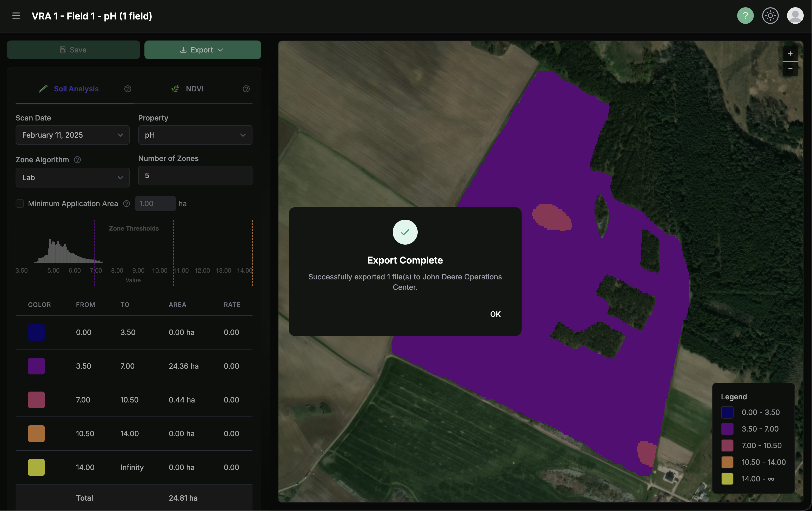Open the help icon in the top bar
The image size is (812, 511).
pos(745,16)
